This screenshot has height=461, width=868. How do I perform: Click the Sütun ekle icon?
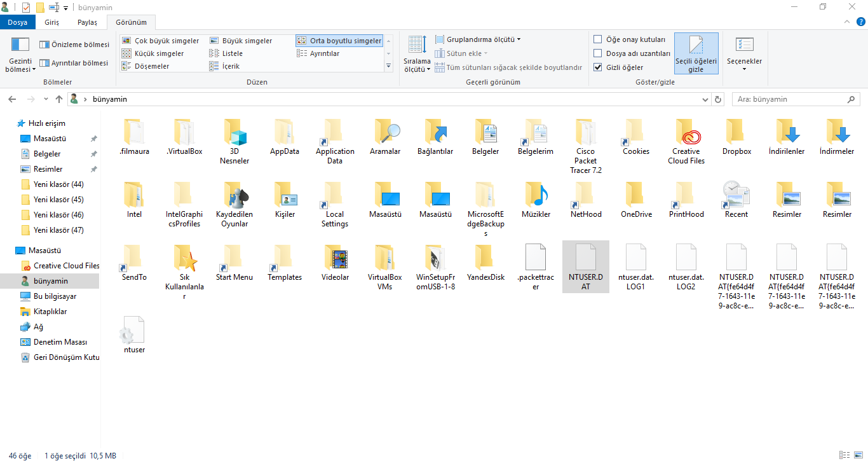coord(461,53)
